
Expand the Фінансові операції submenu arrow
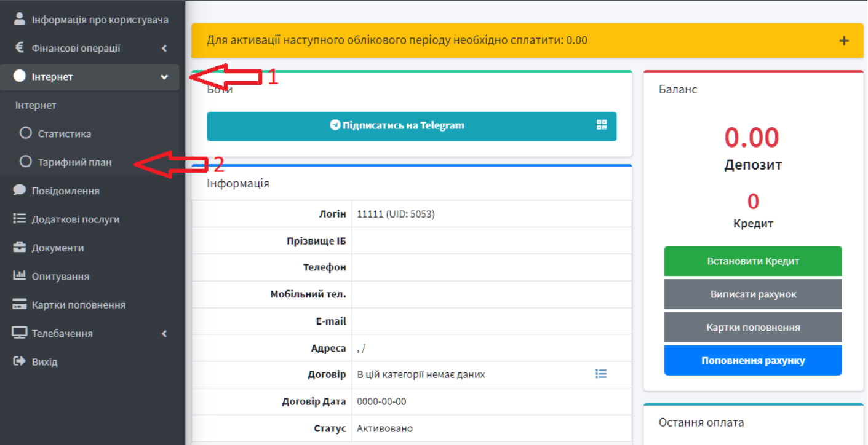click(x=164, y=48)
